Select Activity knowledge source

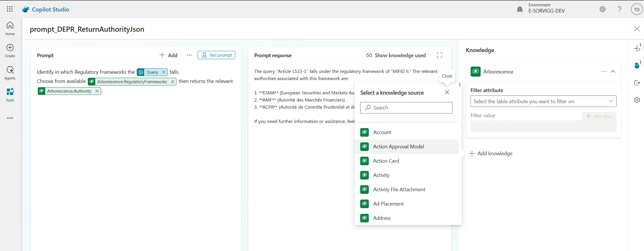point(406,175)
